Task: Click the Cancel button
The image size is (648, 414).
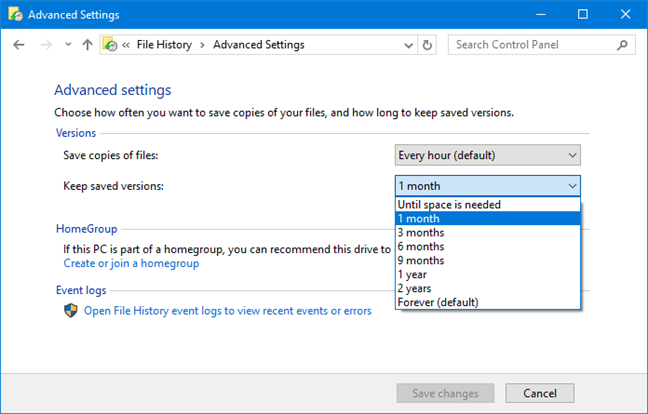Action: tap(540, 393)
